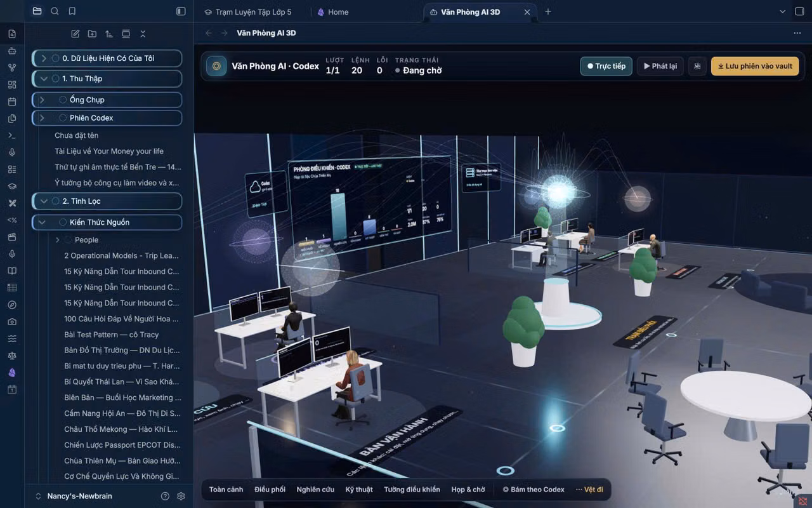Toggle the left sidebar panel
Image resolution: width=812 pixels, height=508 pixels.
[x=181, y=11]
